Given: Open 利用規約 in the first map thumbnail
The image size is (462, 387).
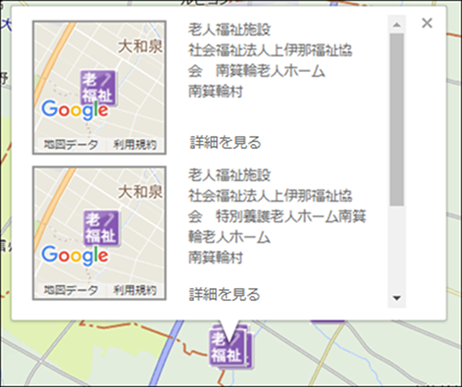Looking at the screenshot, I should click(135, 145).
